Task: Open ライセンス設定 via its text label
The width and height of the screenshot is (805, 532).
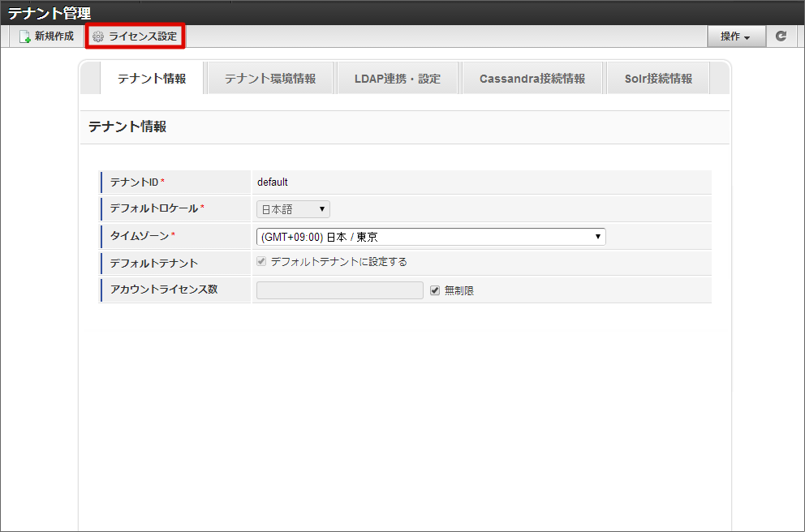Action: (143, 36)
